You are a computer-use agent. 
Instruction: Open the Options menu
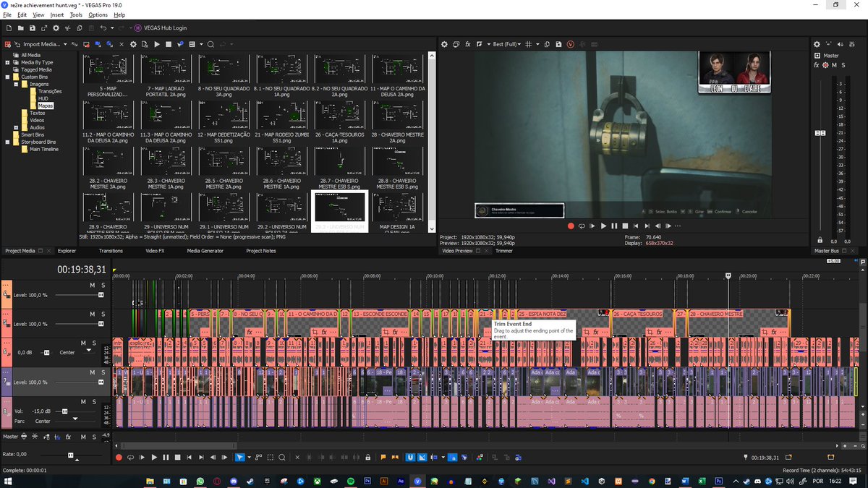tap(98, 14)
